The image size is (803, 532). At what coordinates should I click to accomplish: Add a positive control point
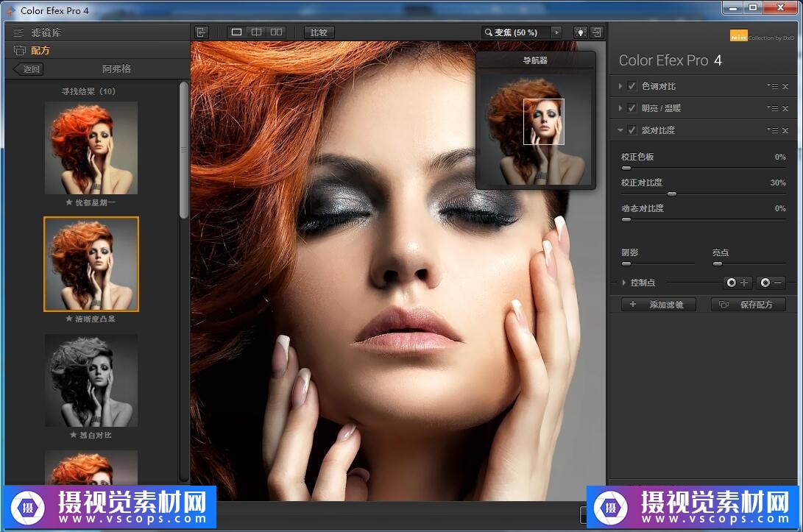pyautogui.click(x=737, y=283)
